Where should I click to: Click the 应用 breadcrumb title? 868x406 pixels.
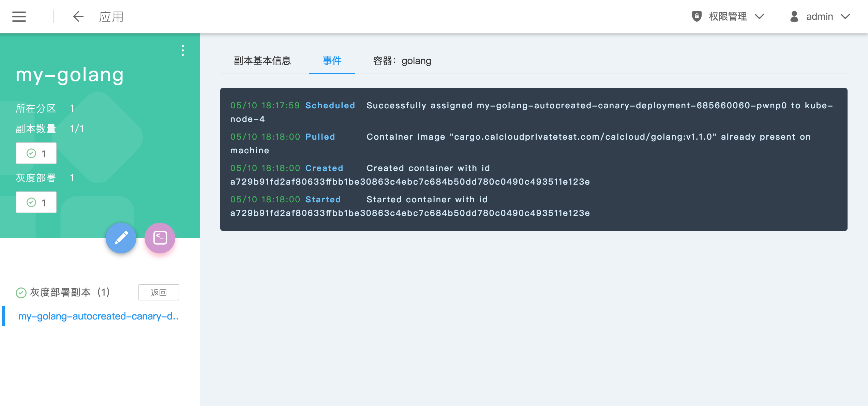111,17
